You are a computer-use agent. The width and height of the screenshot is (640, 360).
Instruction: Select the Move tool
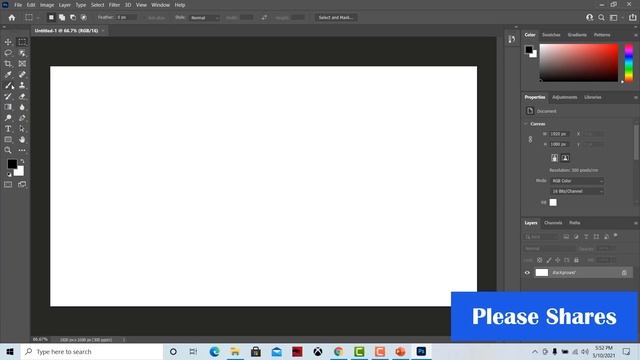(x=8, y=42)
